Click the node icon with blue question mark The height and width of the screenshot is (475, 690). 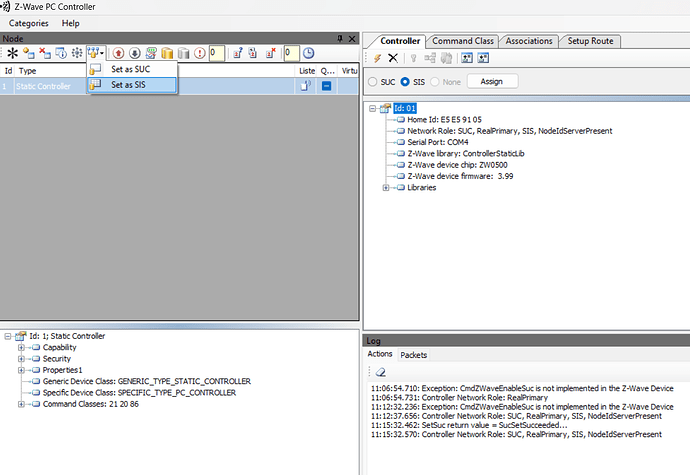click(238, 53)
